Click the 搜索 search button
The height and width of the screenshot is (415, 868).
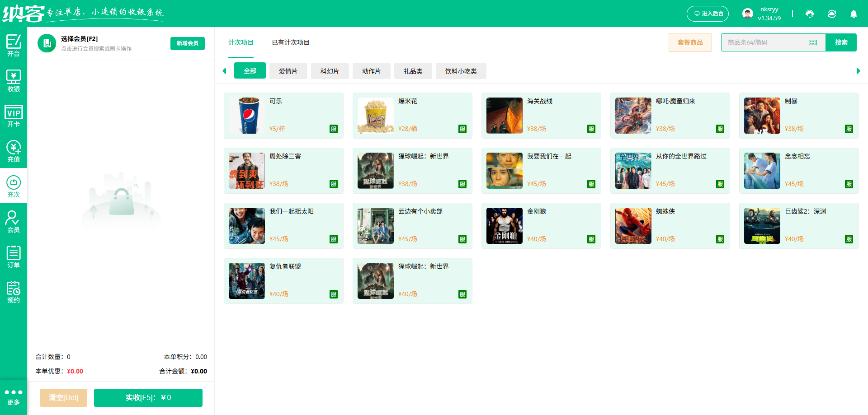point(841,42)
